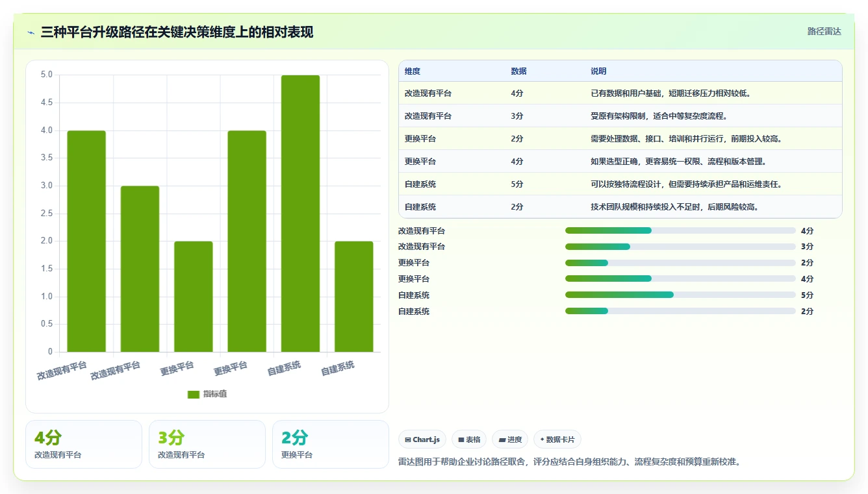This screenshot has width=868, height=494.
Task: Click the 更换平台 4分 progress bar
Action: 680,278
